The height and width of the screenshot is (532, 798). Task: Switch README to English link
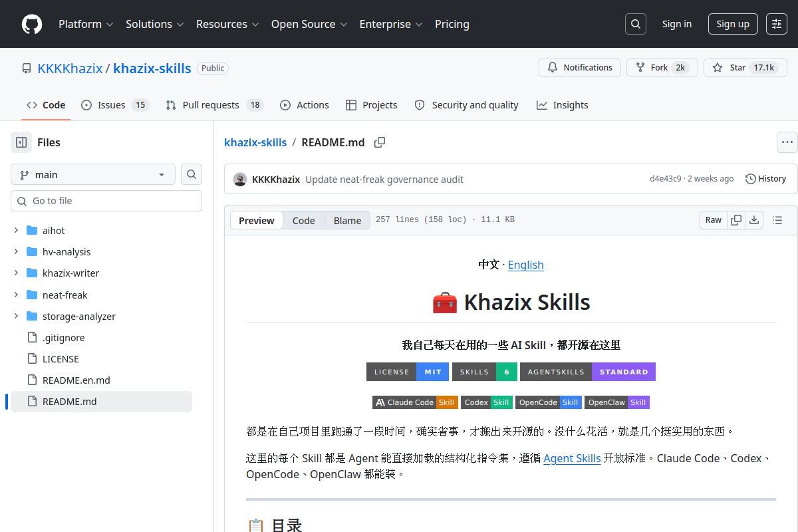pos(525,265)
